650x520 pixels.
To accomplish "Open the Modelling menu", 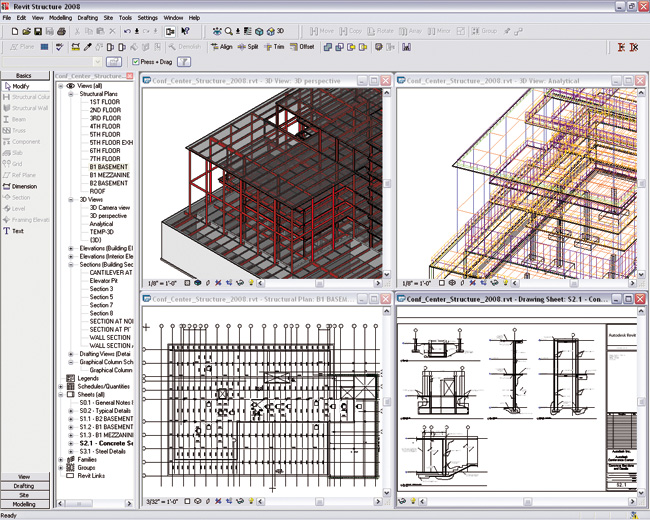I will click(x=60, y=17).
